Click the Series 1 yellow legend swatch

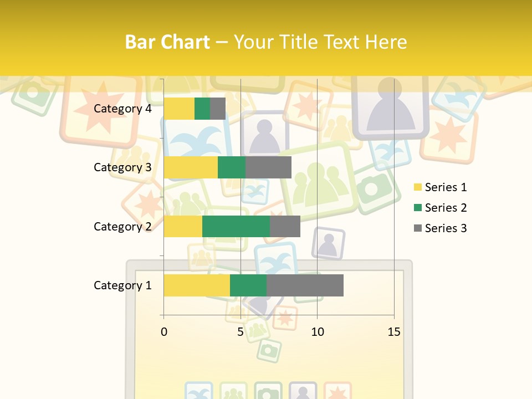point(418,187)
